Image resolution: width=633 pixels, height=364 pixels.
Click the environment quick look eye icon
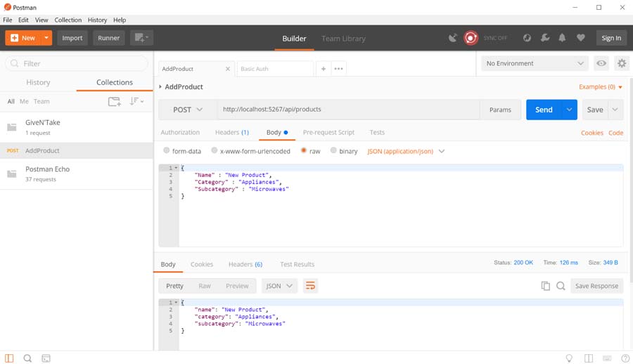[x=601, y=63]
